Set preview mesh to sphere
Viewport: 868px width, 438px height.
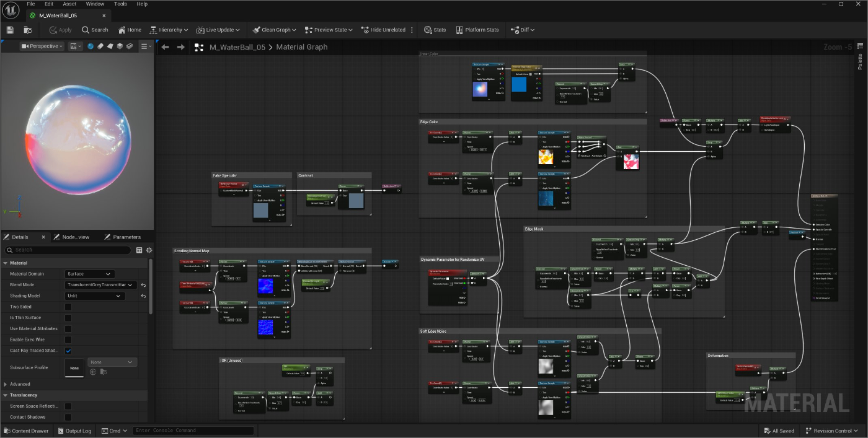91,46
